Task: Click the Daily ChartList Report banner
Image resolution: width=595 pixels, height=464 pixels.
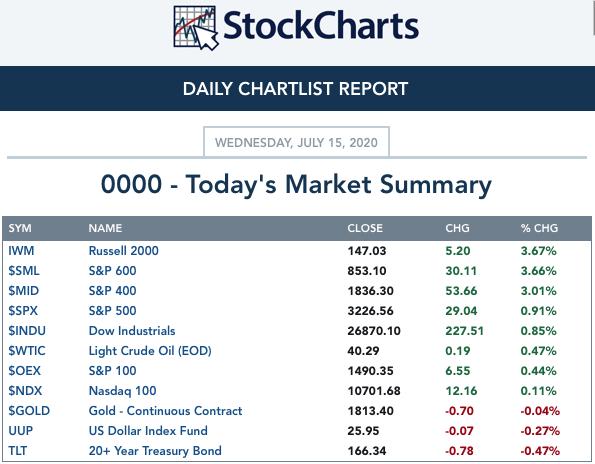Action: click(x=298, y=89)
